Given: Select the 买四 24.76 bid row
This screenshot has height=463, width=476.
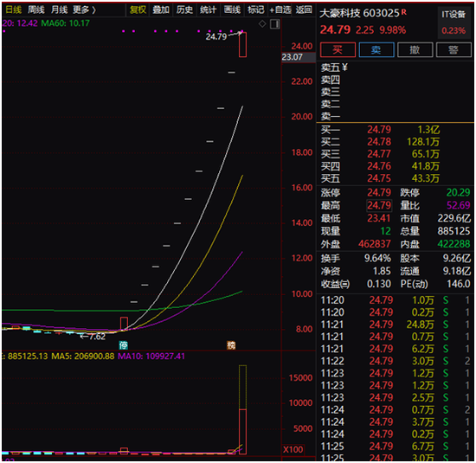Looking at the screenshot, I should (395, 166).
